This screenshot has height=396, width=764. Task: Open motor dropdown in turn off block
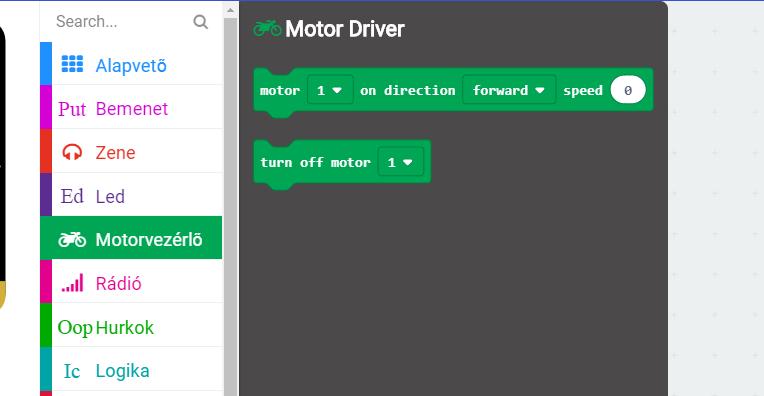pos(401,162)
